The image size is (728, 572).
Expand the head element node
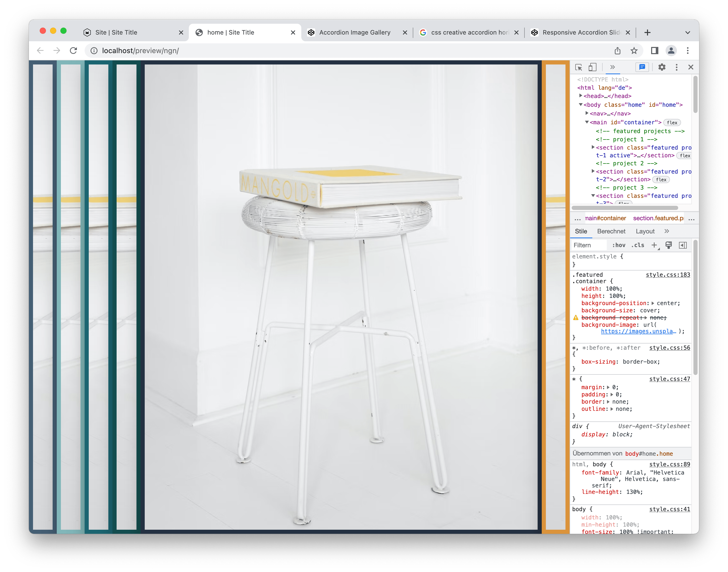581,96
